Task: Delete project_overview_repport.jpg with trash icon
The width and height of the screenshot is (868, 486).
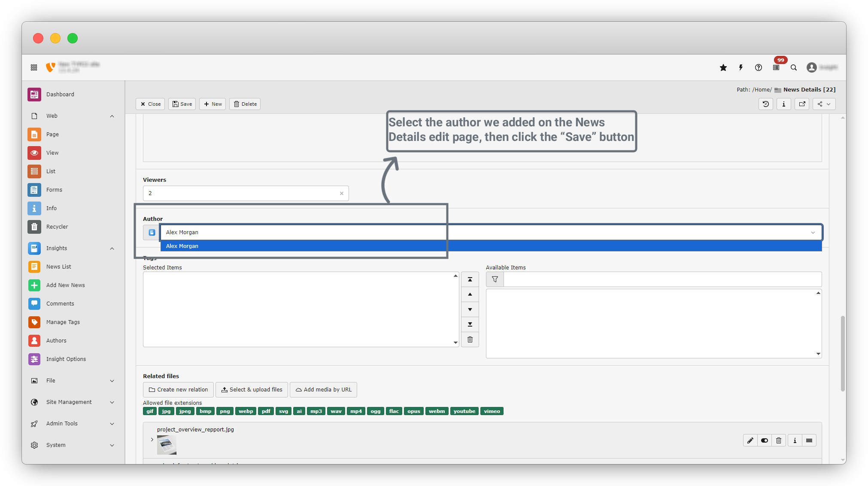Action: click(779, 440)
